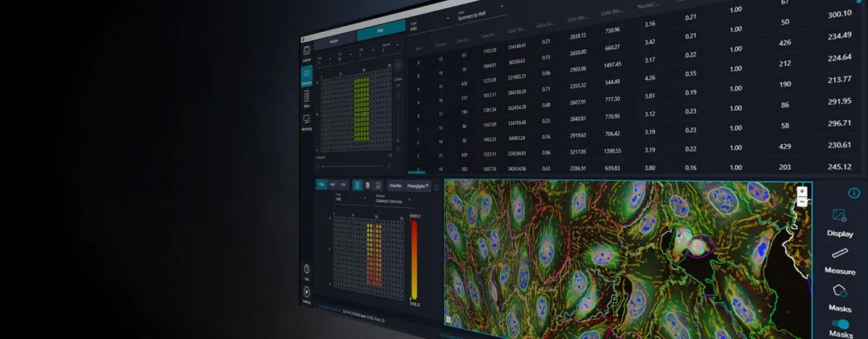Click the Classifier button

coord(396,185)
